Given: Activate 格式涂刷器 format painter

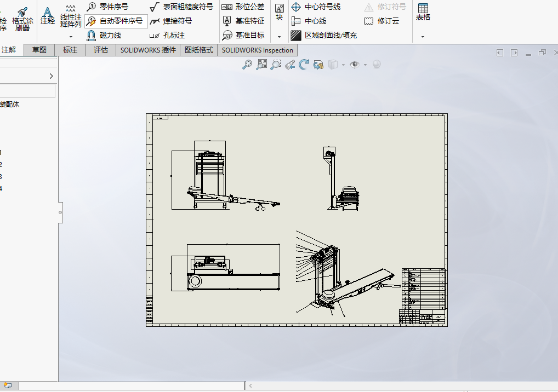Looking at the screenshot, I should pos(22,19).
